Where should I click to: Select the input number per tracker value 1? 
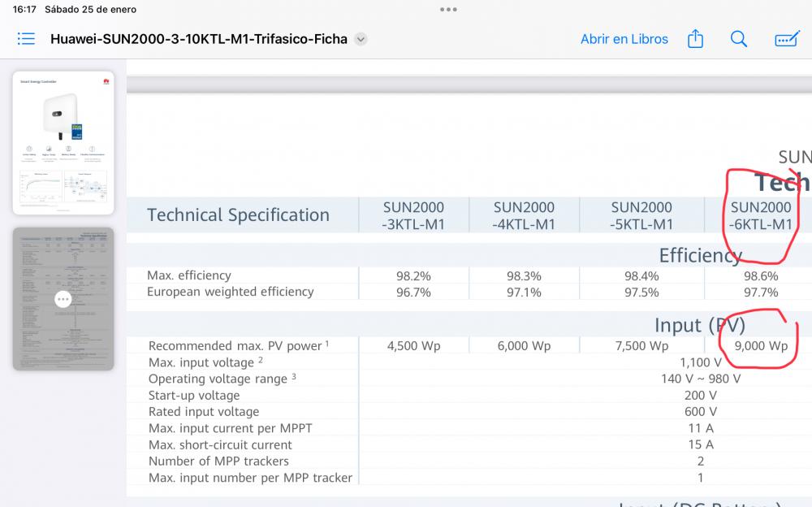[700, 478]
